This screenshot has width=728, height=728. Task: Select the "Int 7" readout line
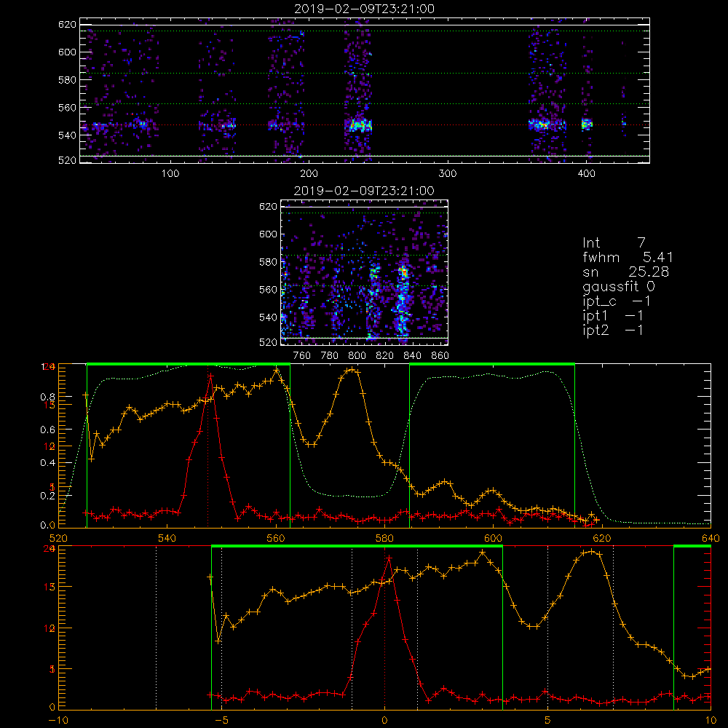pos(614,243)
